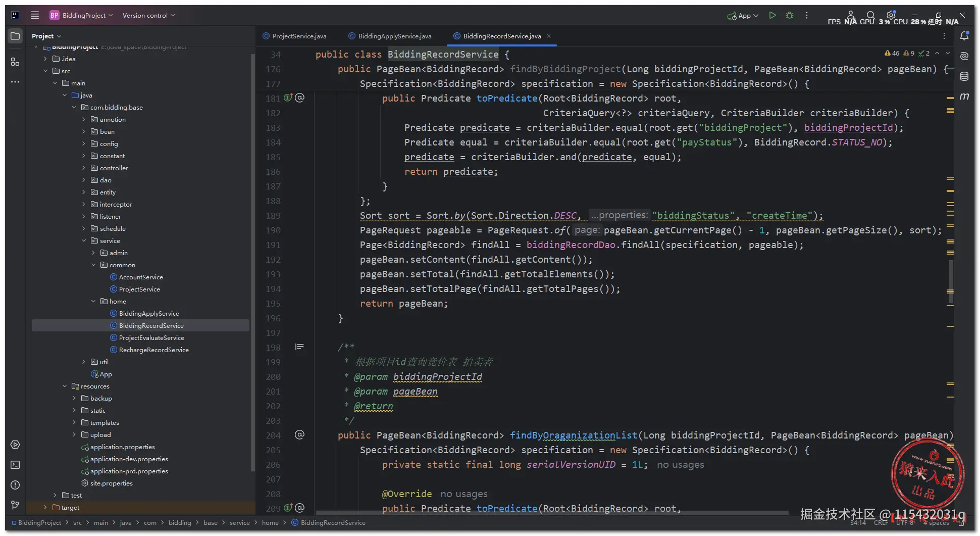Expand the controller package
This screenshot has height=536, width=980.
click(x=84, y=168)
